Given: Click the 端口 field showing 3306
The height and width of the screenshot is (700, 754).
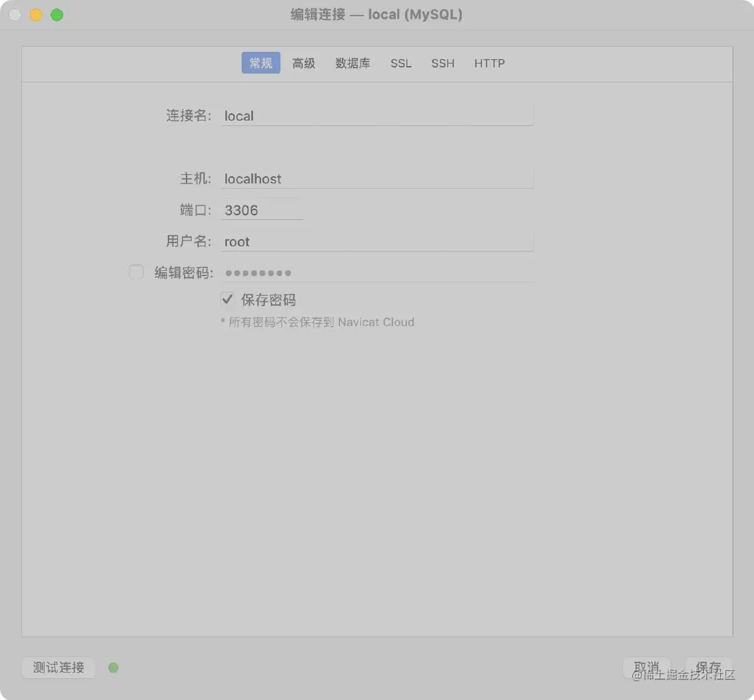Looking at the screenshot, I should pos(262,210).
